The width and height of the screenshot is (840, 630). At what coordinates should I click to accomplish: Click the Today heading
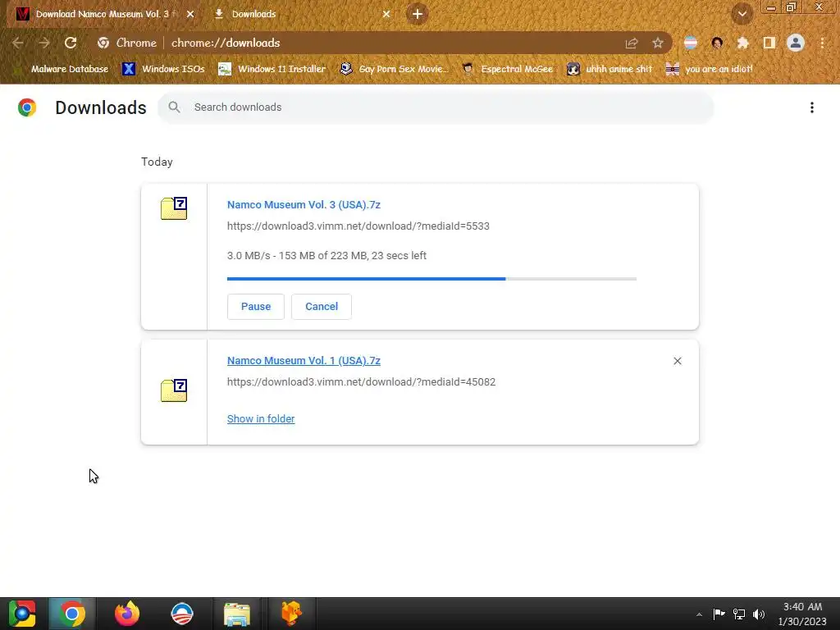[x=157, y=162]
